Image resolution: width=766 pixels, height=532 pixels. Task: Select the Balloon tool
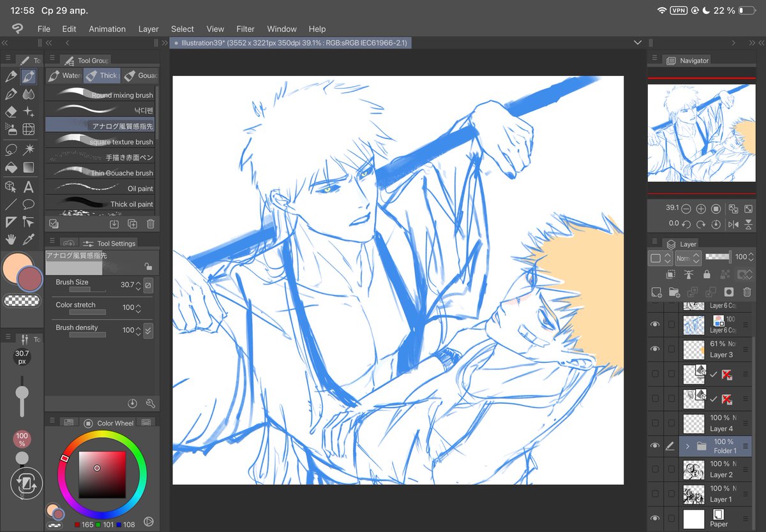coord(29,205)
